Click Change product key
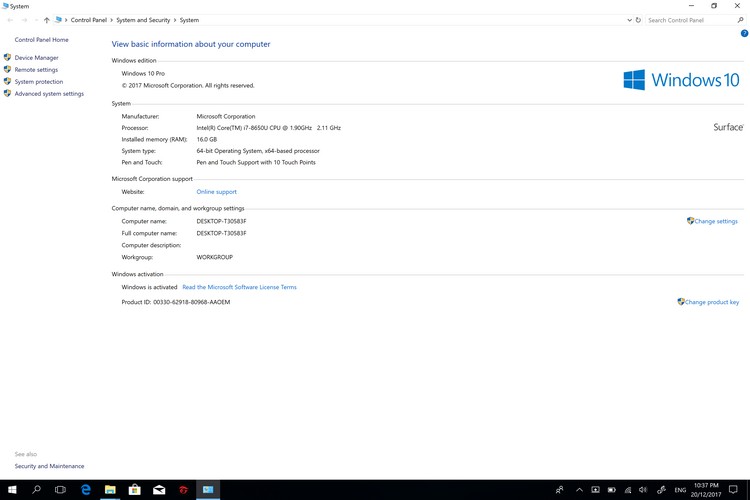The width and height of the screenshot is (750, 500). pyautogui.click(x=711, y=302)
